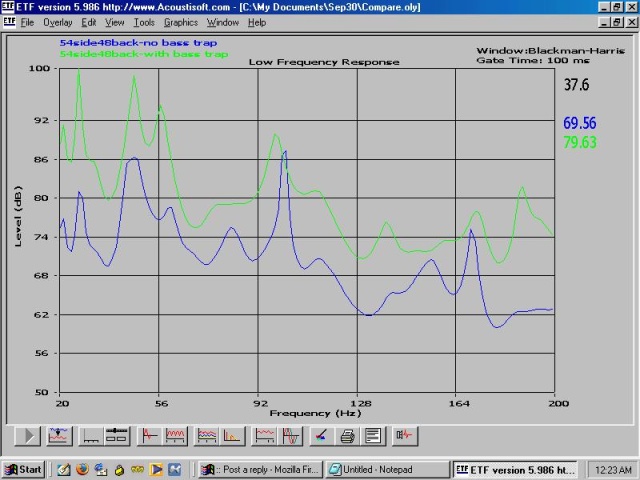Click the sine wave phase toolbar icon
640x480 pixels.
tap(290, 436)
